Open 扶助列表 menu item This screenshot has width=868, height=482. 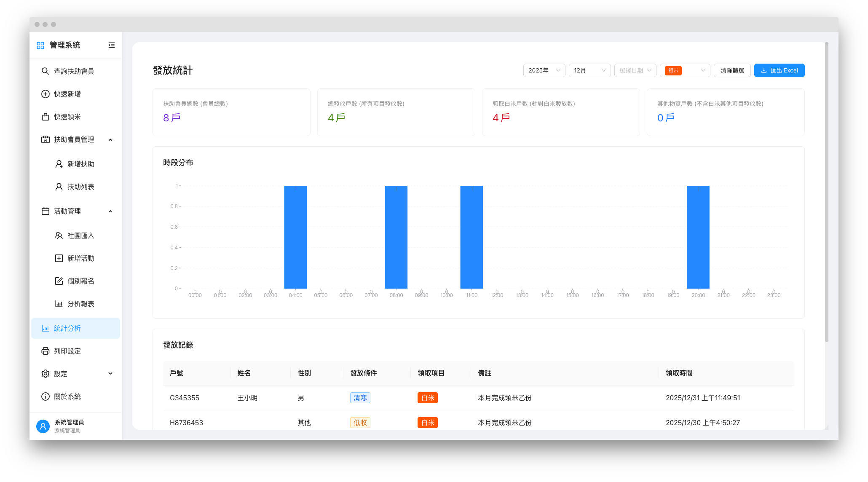pyautogui.click(x=80, y=187)
